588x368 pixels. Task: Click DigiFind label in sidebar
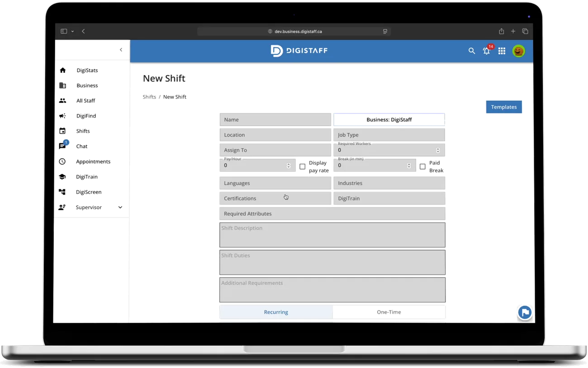86,116
